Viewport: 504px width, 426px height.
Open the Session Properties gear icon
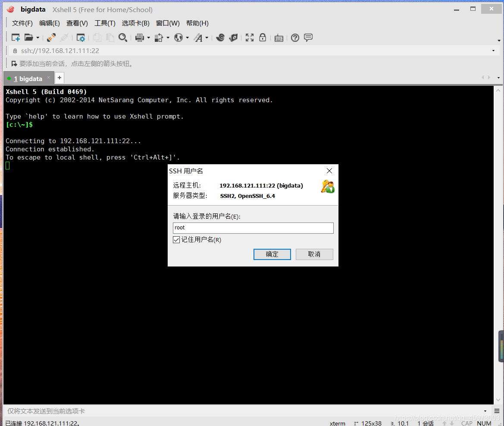(x=81, y=38)
